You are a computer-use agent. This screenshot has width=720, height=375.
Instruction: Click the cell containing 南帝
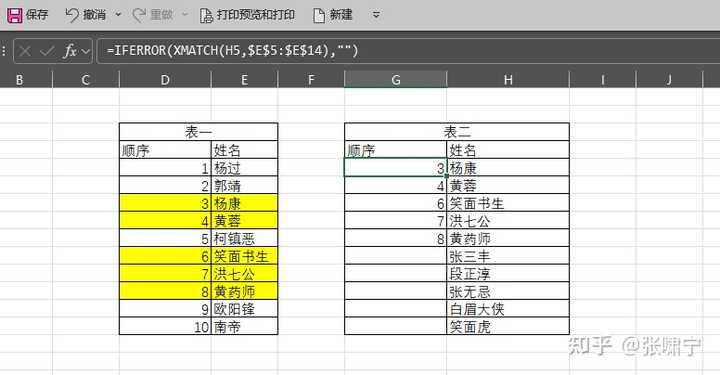pyautogui.click(x=244, y=326)
